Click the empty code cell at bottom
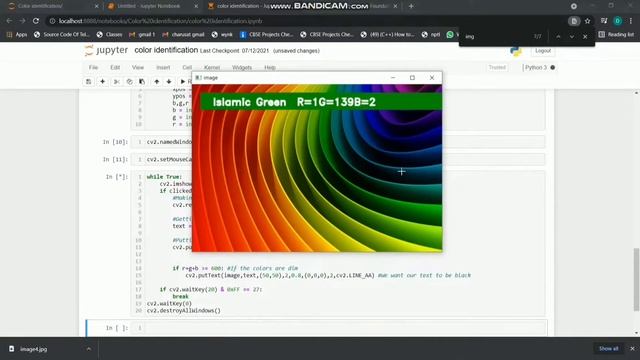This screenshot has height=360, width=640. [345, 328]
